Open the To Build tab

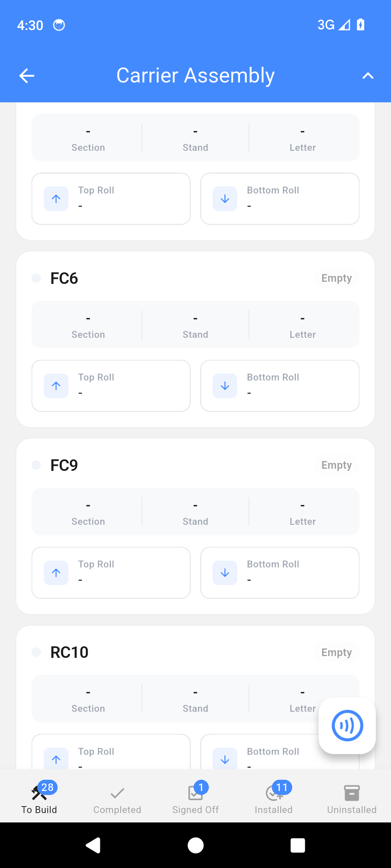click(39, 799)
